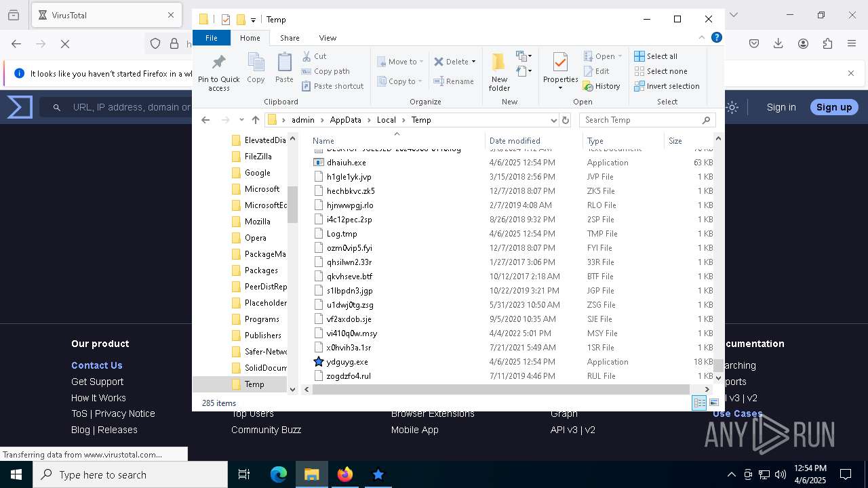868x488 pixels.
Task: Expand Properties dropdown arrow
Action: coord(560,88)
